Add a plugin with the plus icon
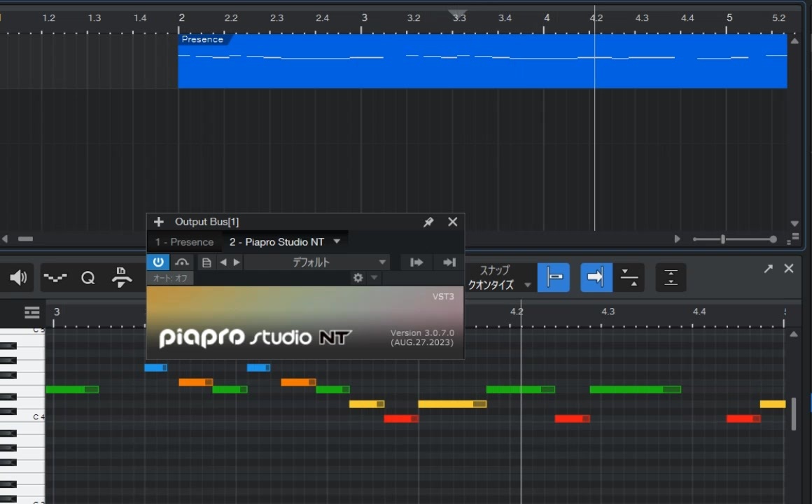The height and width of the screenshot is (504, 812). [158, 222]
